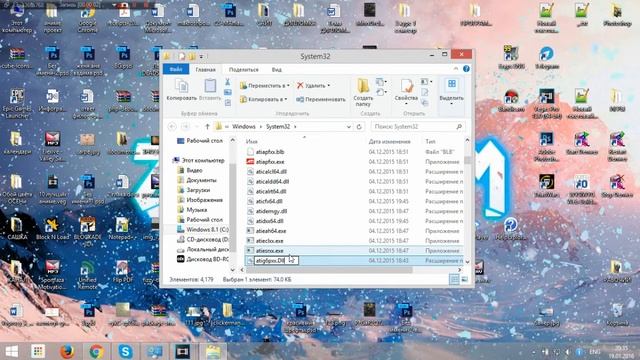Click the Back navigation arrow
Viewport: 640px width, 360px height.
pyautogui.click(x=172, y=127)
